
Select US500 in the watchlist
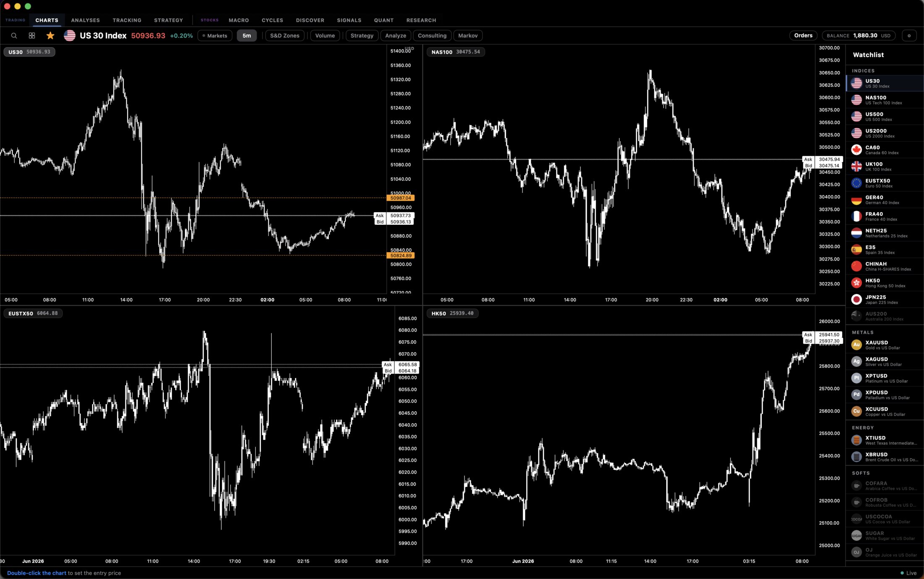coord(885,117)
